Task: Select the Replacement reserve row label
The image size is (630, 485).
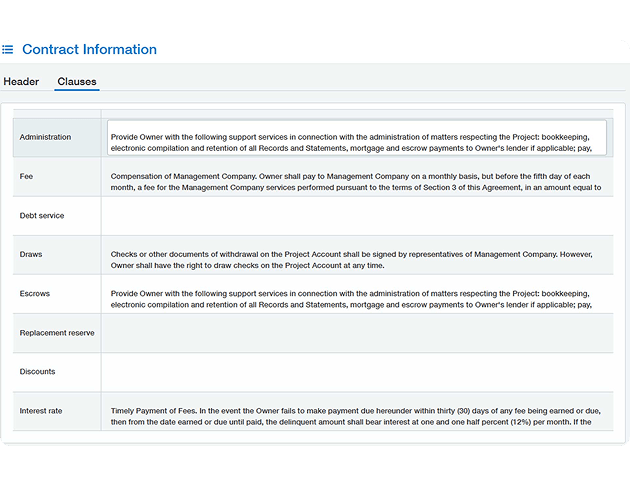Action: click(x=57, y=333)
